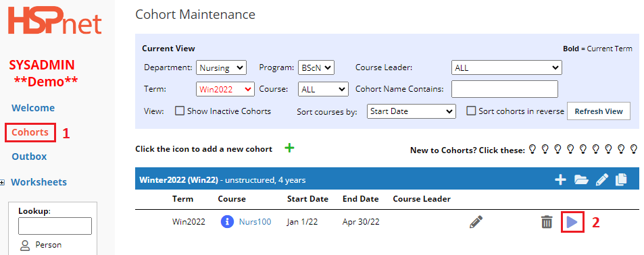Click white plus icon in Winter2022 header
The width and height of the screenshot is (644, 255).
[x=560, y=179]
